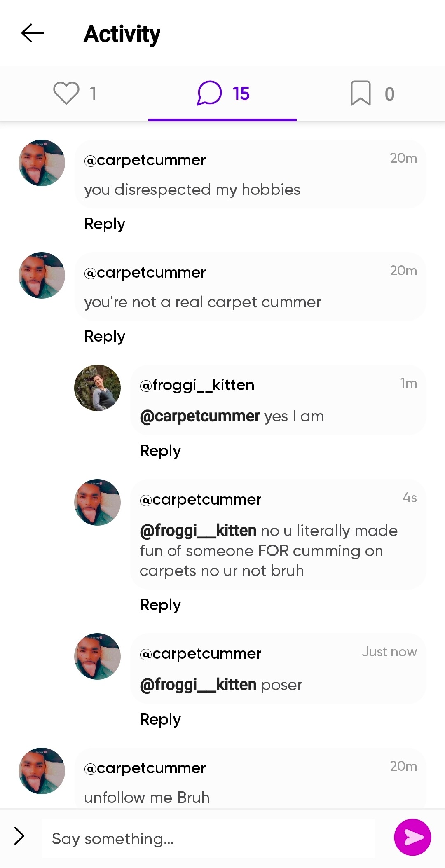The image size is (445, 868).
Task: Reply to froggi__kitten's "yes I am" comment
Action: pos(160,451)
